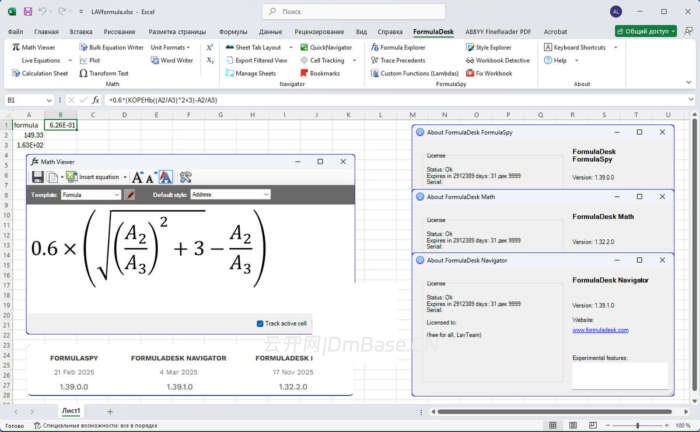The height and width of the screenshot is (432, 700).
Task: Switch to the Формулы tab
Action: click(233, 32)
